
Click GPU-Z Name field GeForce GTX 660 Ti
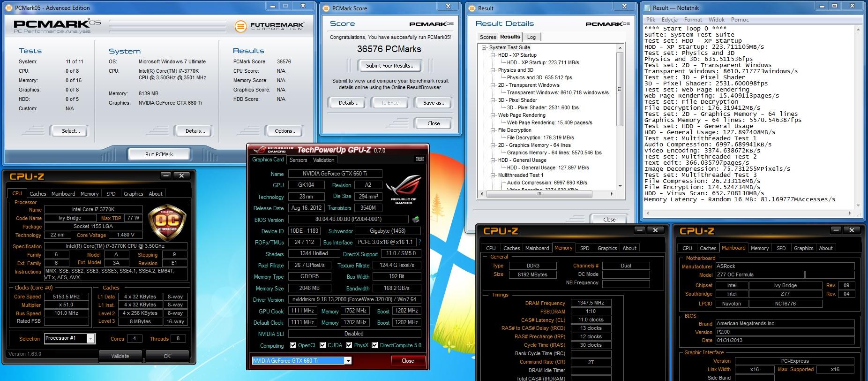click(x=335, y=174)
